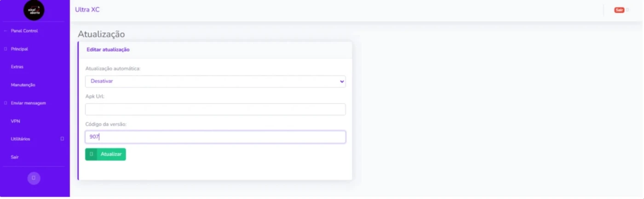Viewport: 644px width, 199px height.
Task: Click the icon inside Atualizar button
Action: tap(91, 154)
